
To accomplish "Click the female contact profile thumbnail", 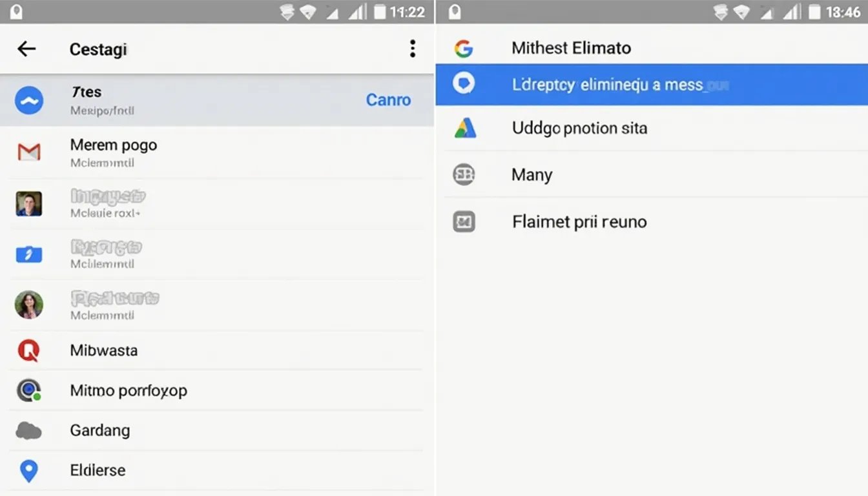I will pos(28,304).
